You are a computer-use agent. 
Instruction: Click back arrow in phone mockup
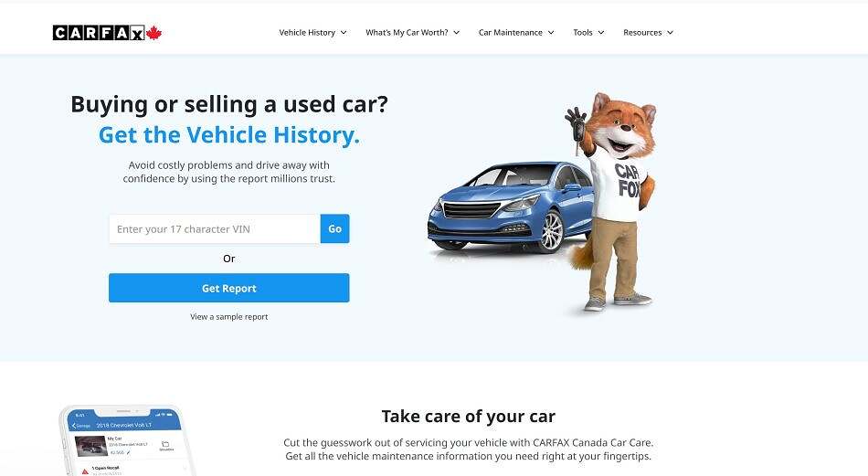74,426
